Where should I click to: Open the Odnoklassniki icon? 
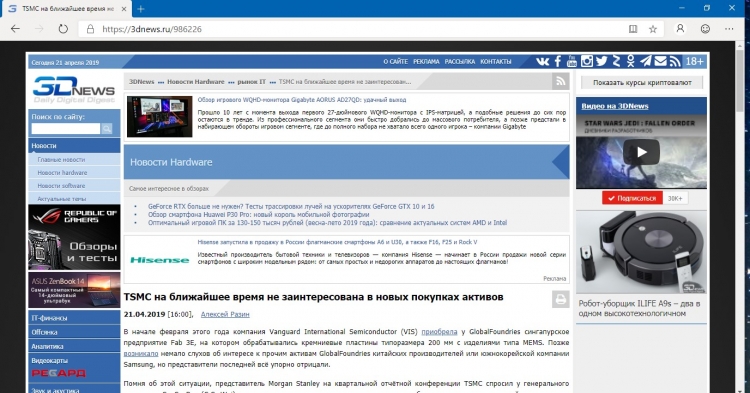630,61
